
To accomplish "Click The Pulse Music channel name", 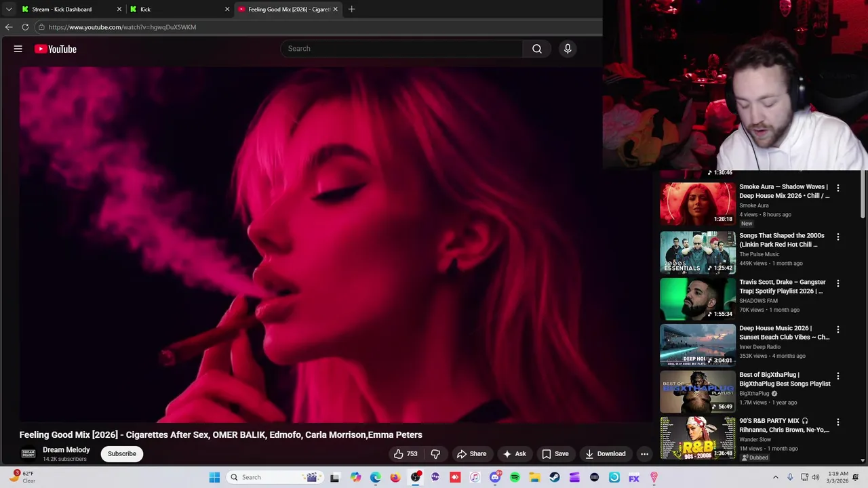I will pos(759,254).
